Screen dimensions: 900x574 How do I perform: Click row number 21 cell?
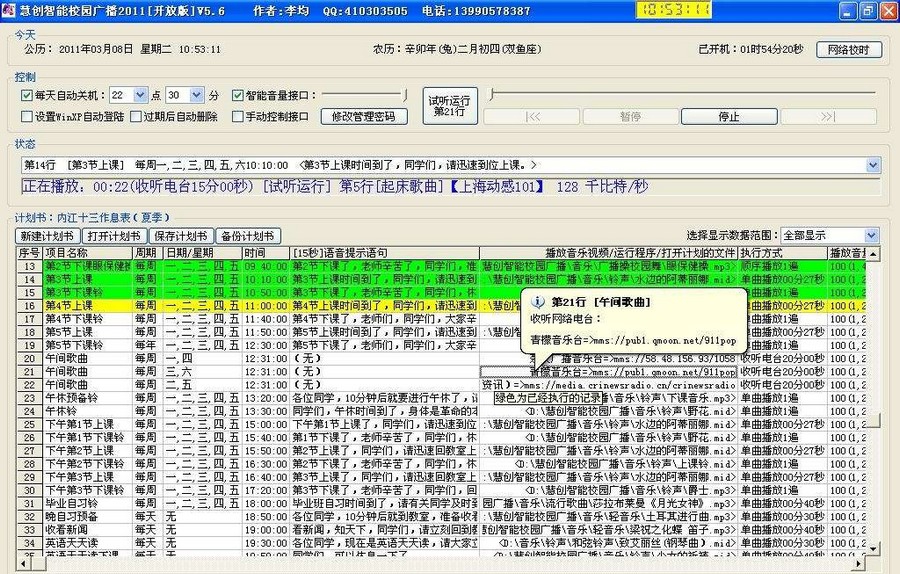(x=29, y=371)
